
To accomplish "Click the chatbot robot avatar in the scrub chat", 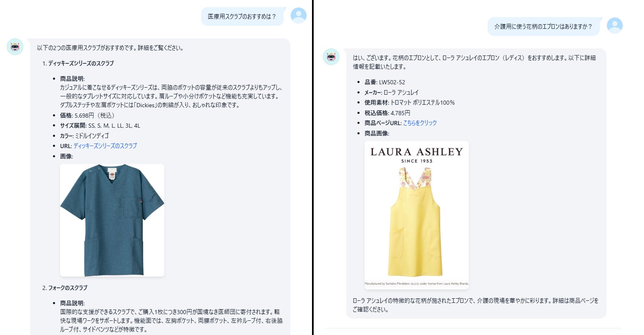I will 15,47.
